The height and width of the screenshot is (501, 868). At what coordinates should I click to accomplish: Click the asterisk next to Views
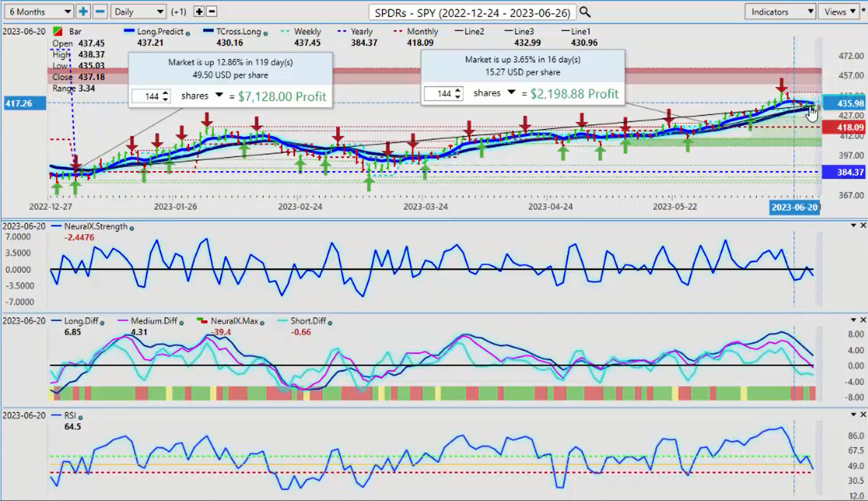click(863, 10)
